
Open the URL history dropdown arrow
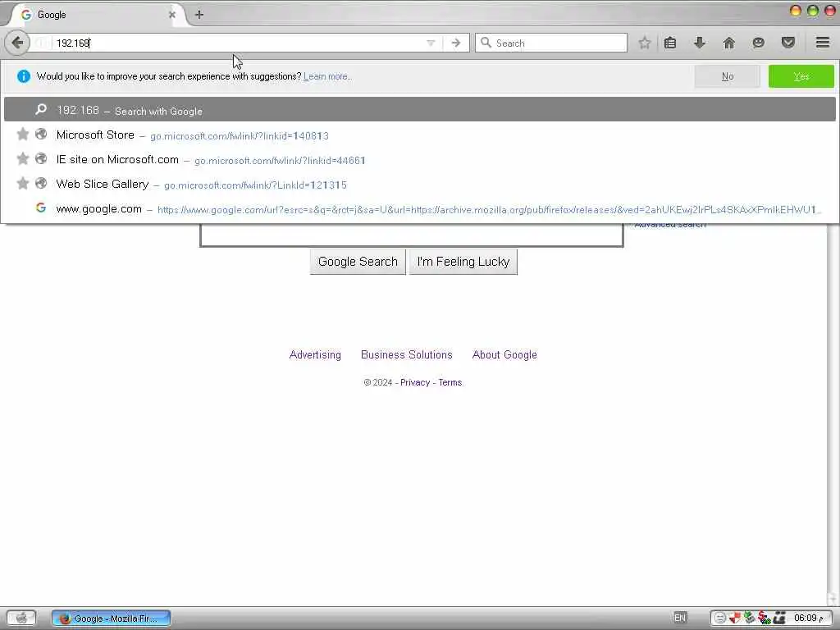[x=431, y=43]
